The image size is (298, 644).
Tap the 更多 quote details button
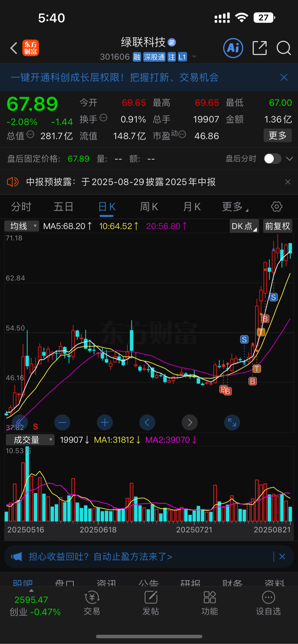pos(277,136)
